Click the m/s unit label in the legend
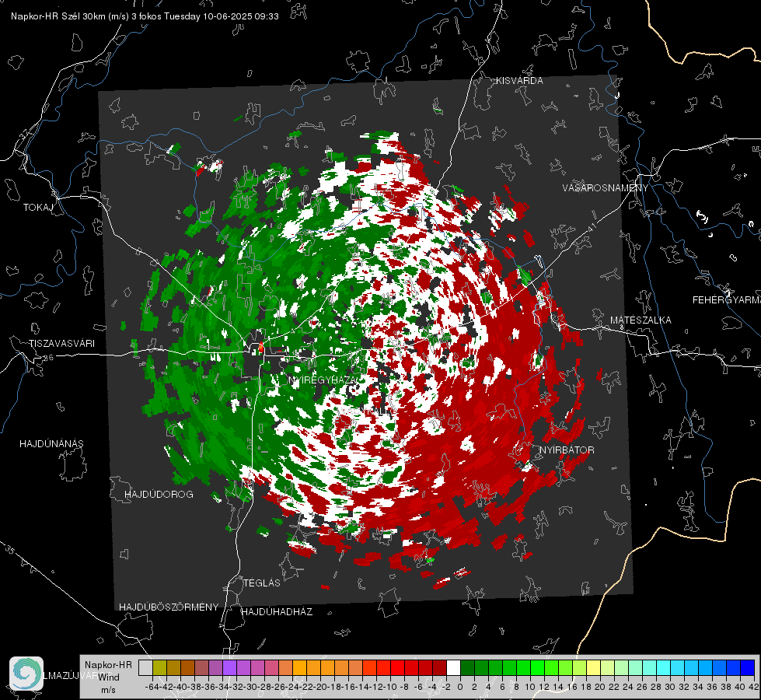761x700 pixels. point(108,690)
